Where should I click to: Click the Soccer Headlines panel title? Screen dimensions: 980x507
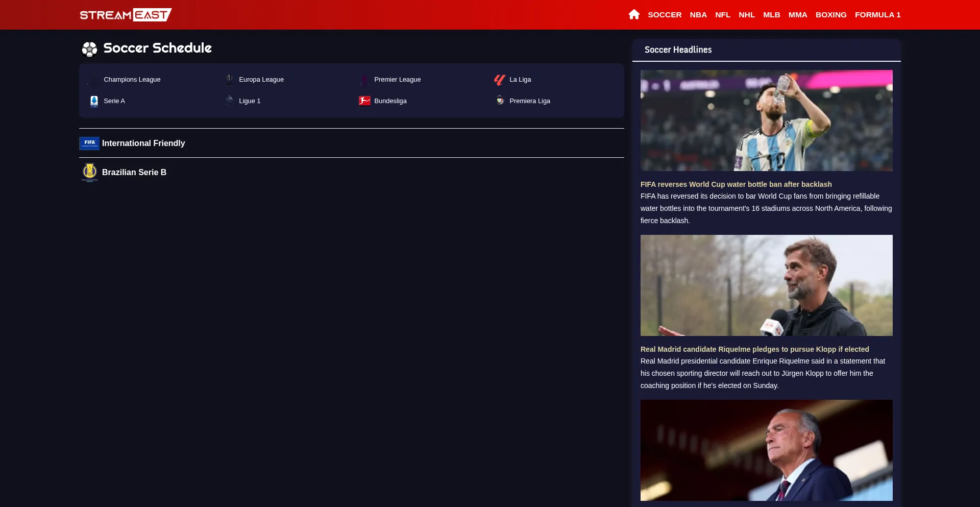678,50
